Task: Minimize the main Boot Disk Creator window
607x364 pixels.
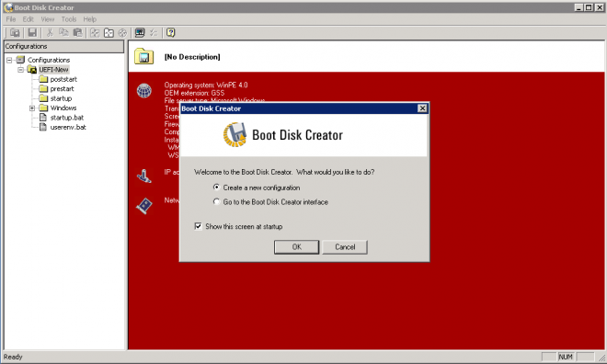Action: (x=579, y=7)
